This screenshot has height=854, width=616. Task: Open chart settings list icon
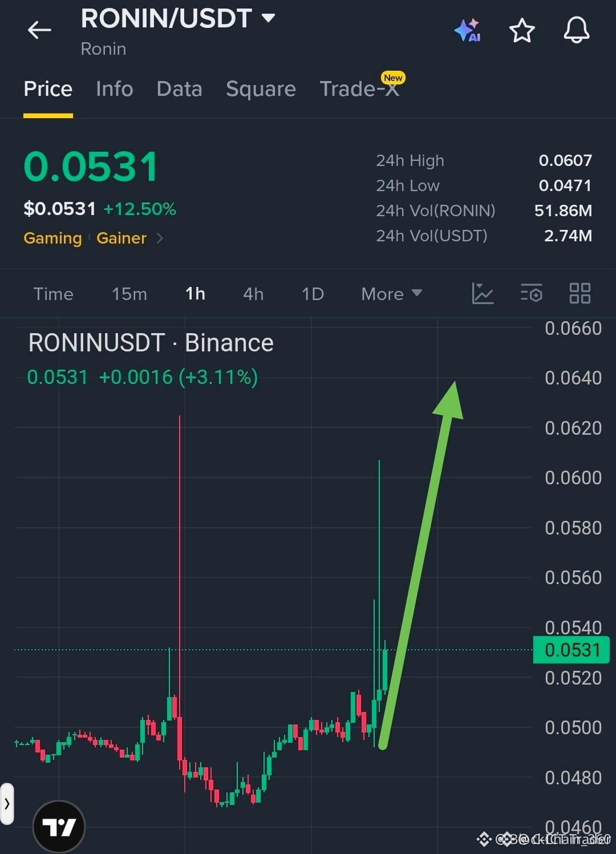click(531, 293)
